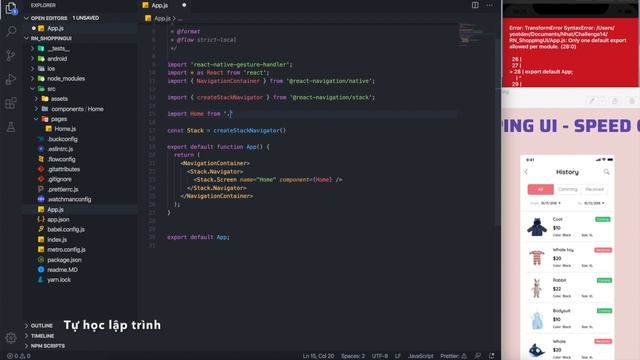Expand the node_modules folder

coord(33,78)
